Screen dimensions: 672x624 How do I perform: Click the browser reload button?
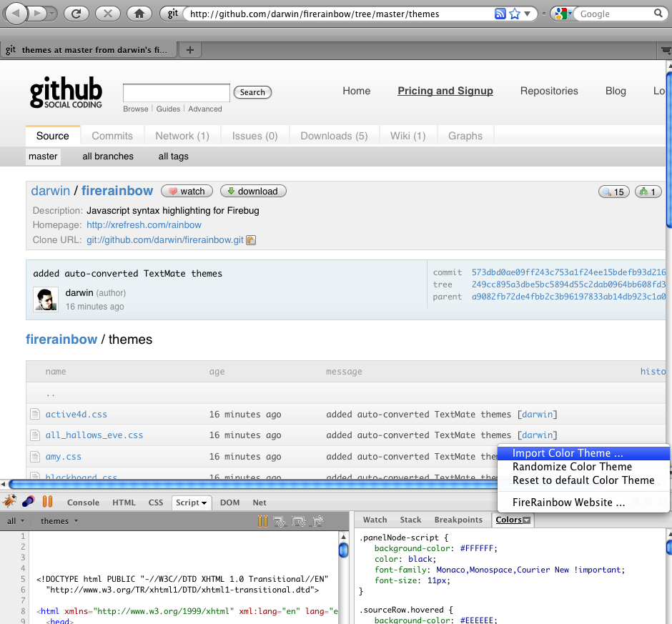[76, 13]
